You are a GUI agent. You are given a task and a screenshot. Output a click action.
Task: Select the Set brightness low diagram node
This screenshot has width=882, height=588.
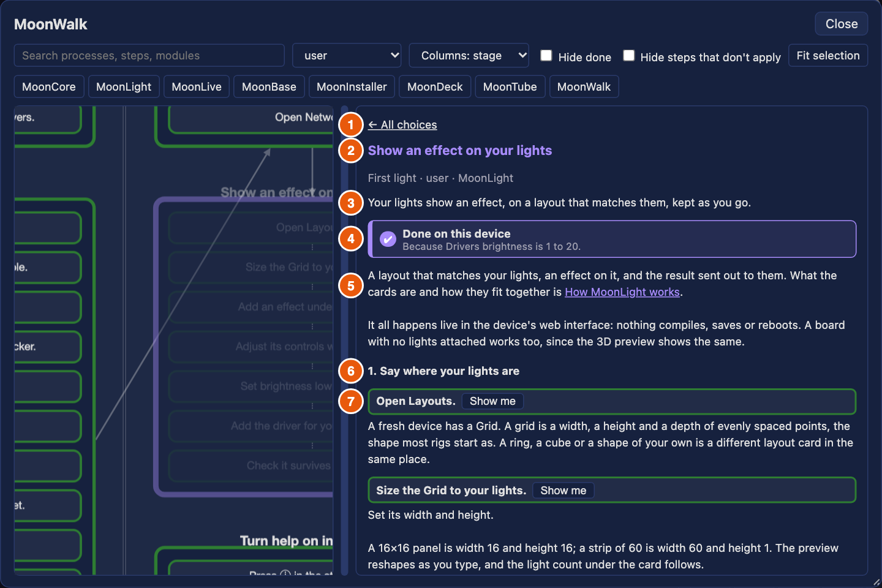[x=251, y=386]
